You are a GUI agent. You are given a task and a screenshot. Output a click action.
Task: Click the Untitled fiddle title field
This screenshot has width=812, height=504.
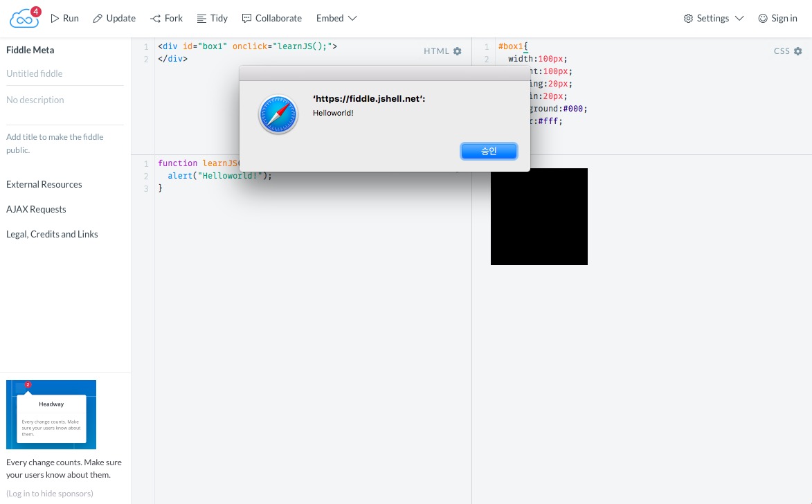coord(65,73)
